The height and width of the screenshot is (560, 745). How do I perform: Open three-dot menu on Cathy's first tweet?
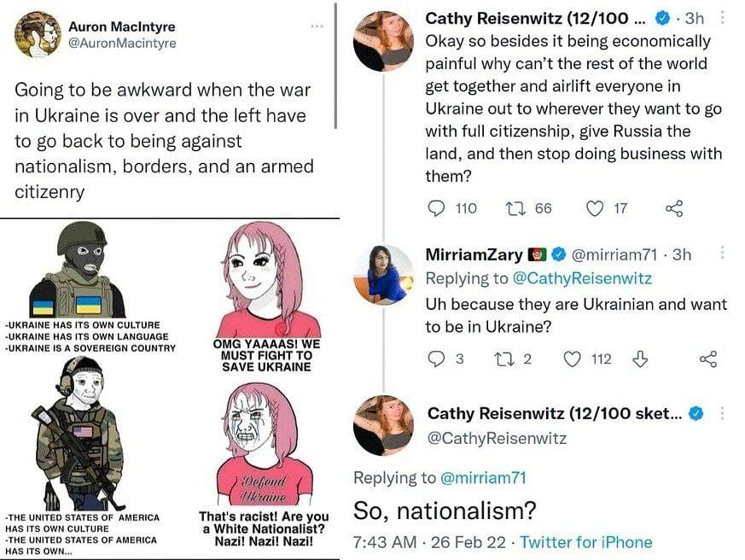coord(724,18)
